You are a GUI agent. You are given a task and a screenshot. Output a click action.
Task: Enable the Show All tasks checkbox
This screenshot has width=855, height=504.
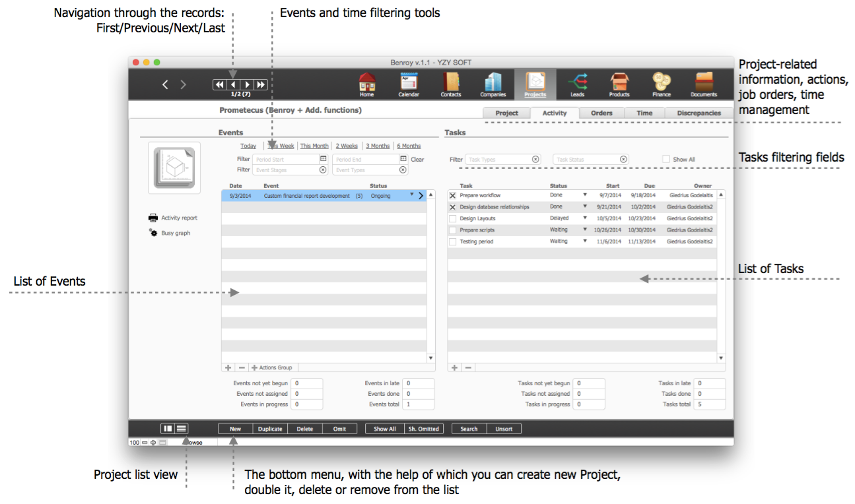(666, 159)
